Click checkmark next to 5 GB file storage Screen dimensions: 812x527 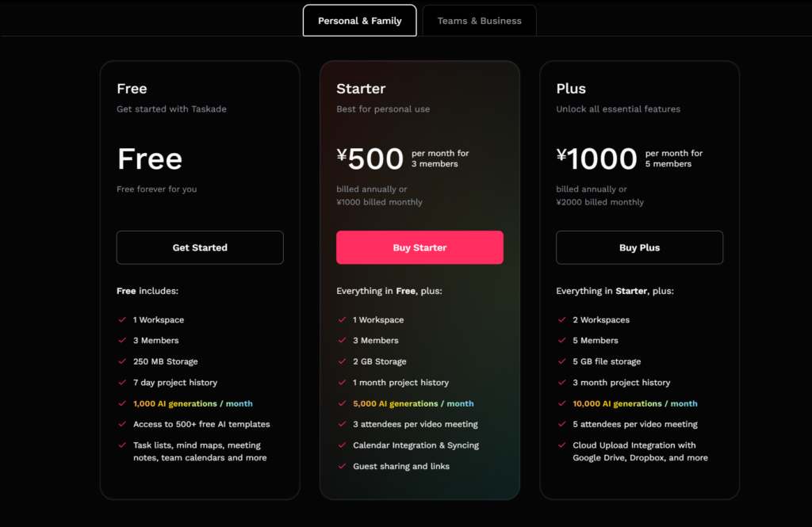pyautogui.click(x=562, y=361)
